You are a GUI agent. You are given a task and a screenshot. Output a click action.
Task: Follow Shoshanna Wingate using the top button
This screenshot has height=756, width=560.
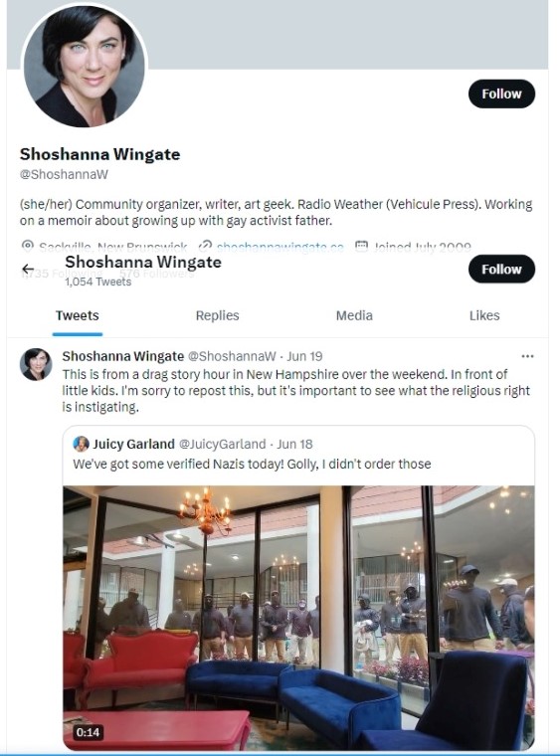point(501,94)
